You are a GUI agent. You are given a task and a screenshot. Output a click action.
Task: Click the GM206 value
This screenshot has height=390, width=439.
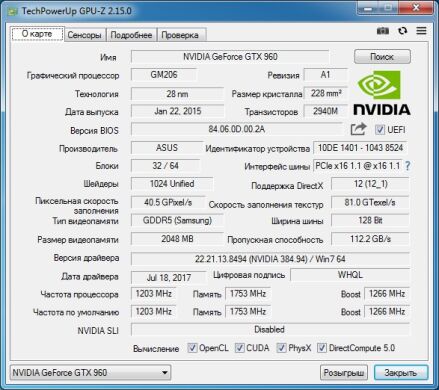(x=164, y=75)
